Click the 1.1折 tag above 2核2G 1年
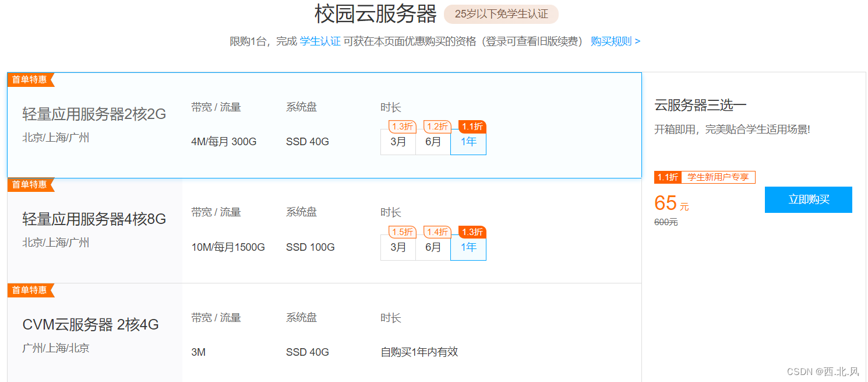868x382 pixels. tap(472, 127)
